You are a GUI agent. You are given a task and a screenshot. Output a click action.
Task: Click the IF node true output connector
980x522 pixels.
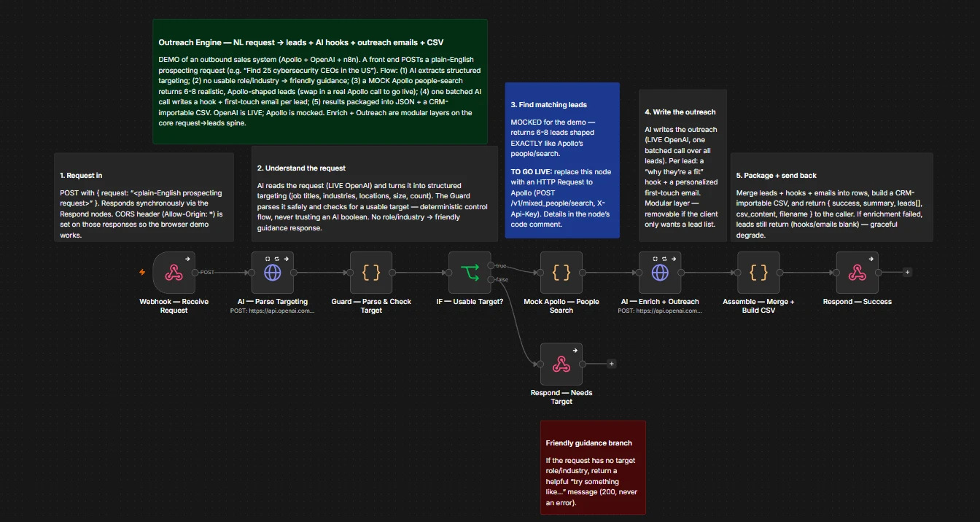492,265
